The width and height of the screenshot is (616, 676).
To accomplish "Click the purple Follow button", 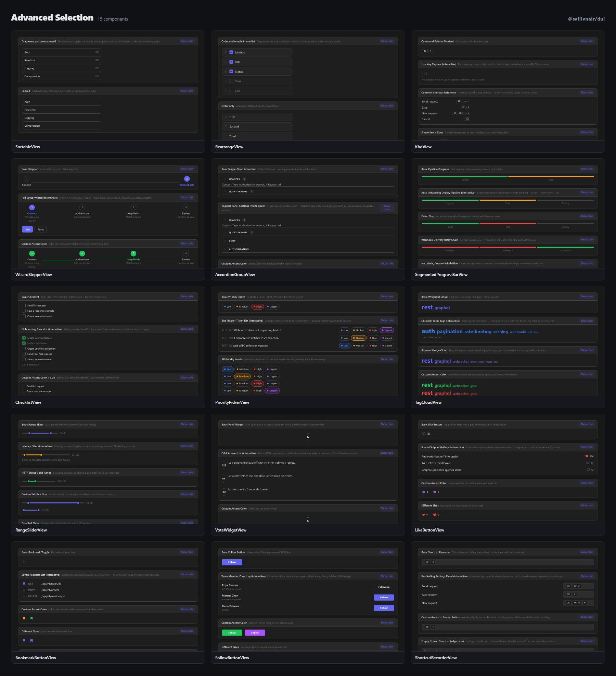I will tap(255, 633).
